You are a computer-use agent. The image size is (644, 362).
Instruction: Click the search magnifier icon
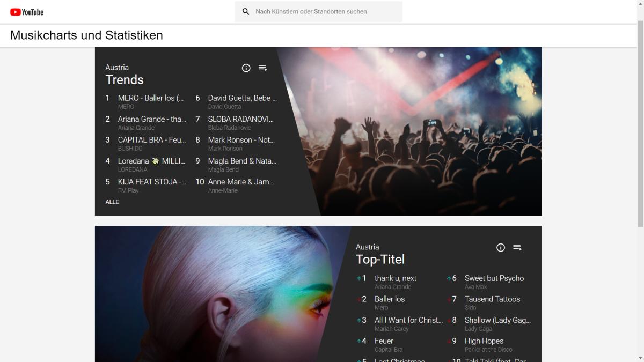point(246,11)
